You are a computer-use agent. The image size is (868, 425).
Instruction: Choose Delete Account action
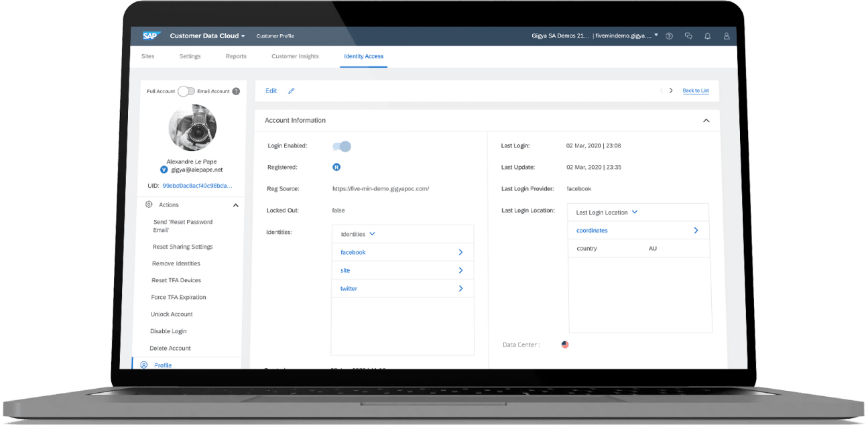170,349
